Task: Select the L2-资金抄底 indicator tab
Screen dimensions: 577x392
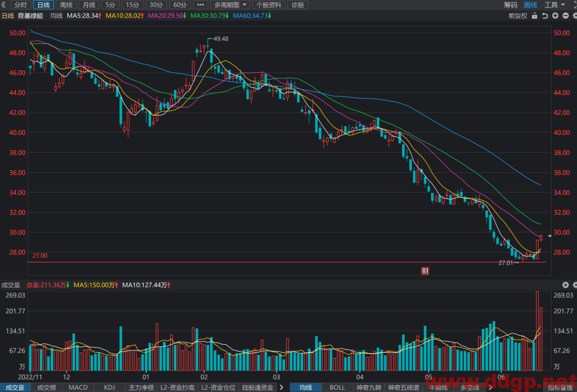Action: [x=177, y=387]
